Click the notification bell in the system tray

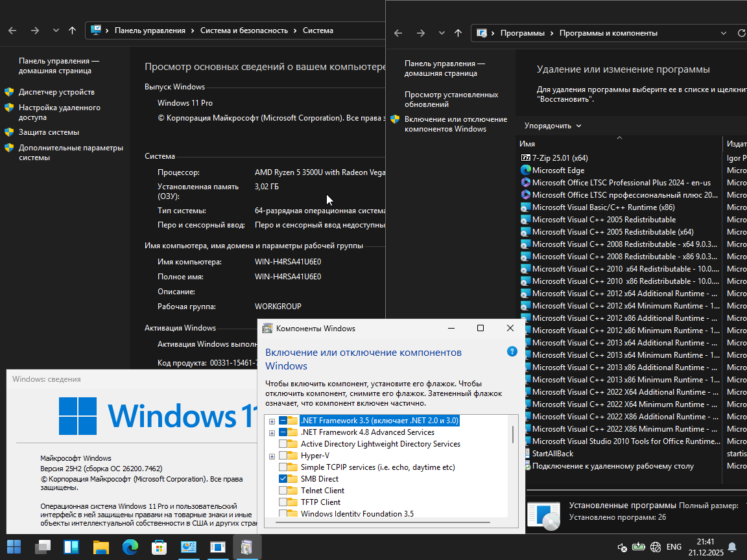point(732,548)
